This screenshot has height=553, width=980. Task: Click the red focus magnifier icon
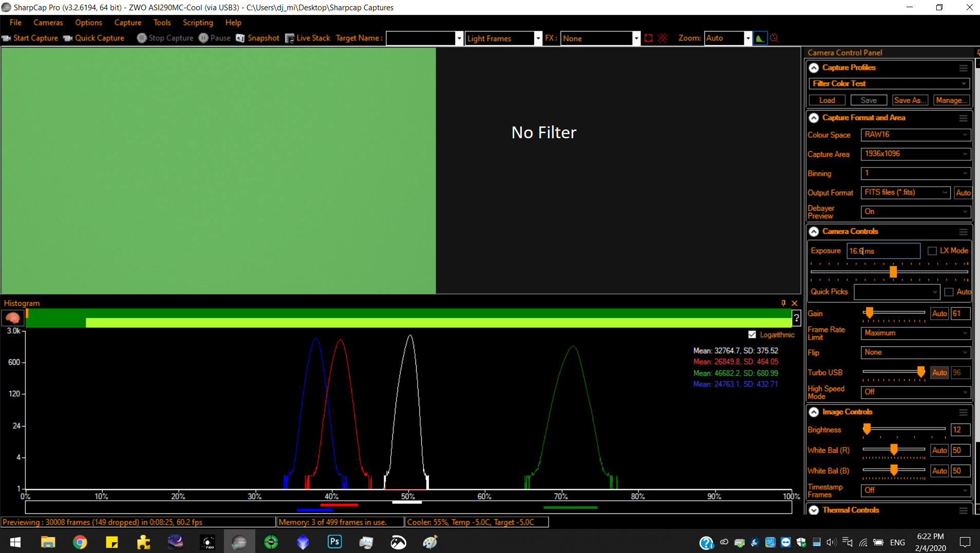tap(774, 38)
